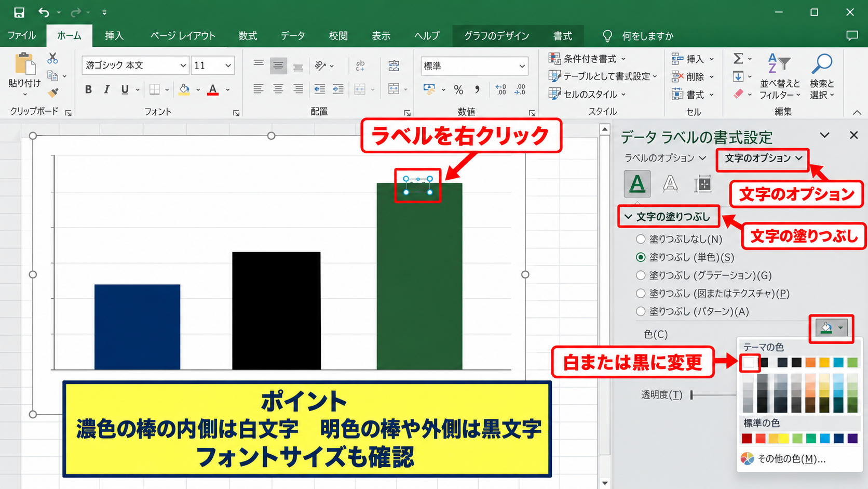Select 塗りつぶし (単色)(S) radio button
Screen dimensions: 868x489
[641, 257]
